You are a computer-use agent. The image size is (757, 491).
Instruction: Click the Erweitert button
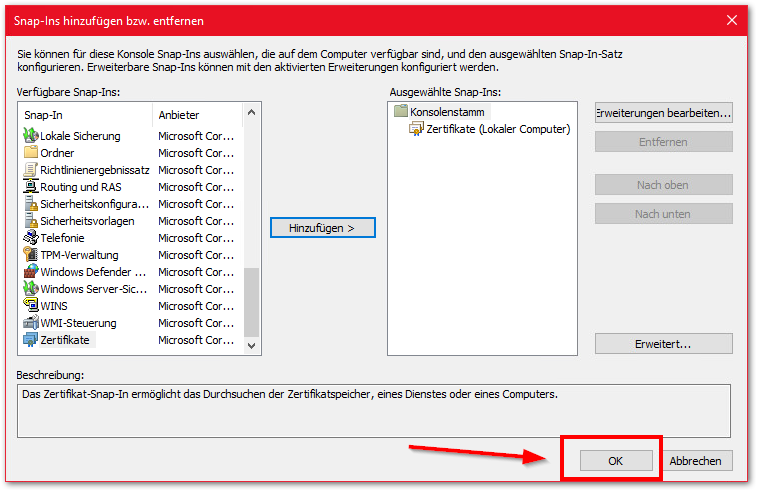pos(663,344)
